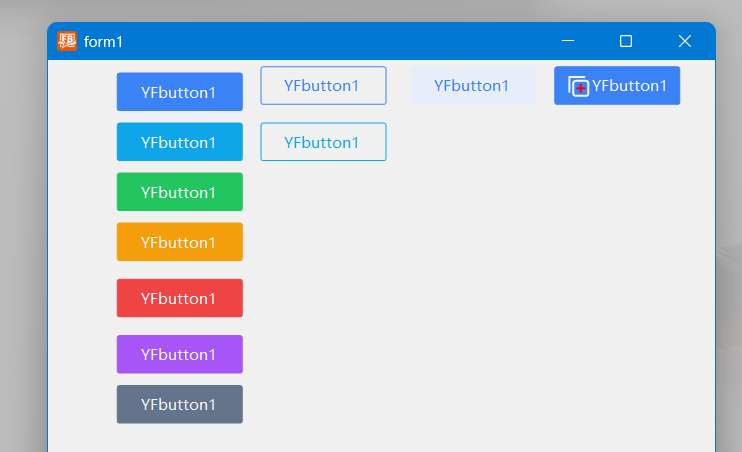Close the form1 window

685,41
